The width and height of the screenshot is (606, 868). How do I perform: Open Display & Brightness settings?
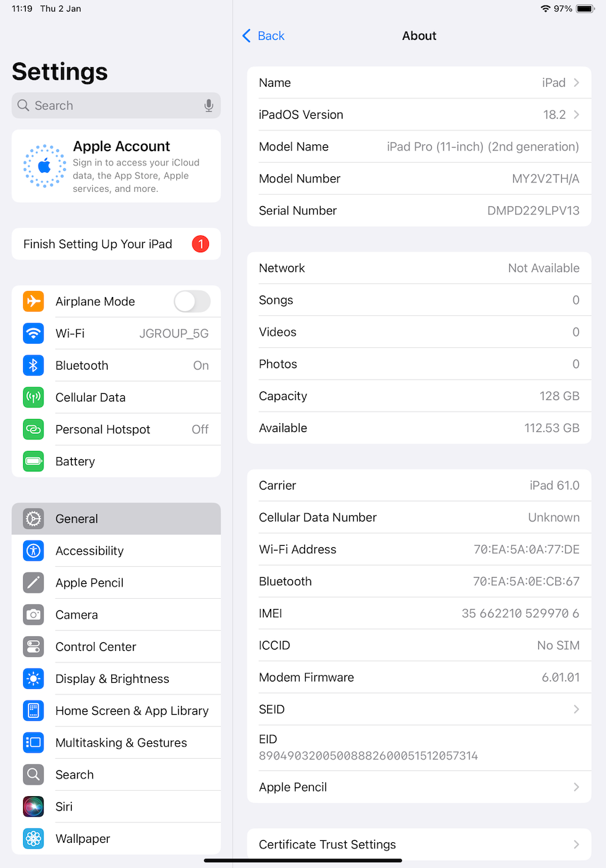(x=116, y=678)
